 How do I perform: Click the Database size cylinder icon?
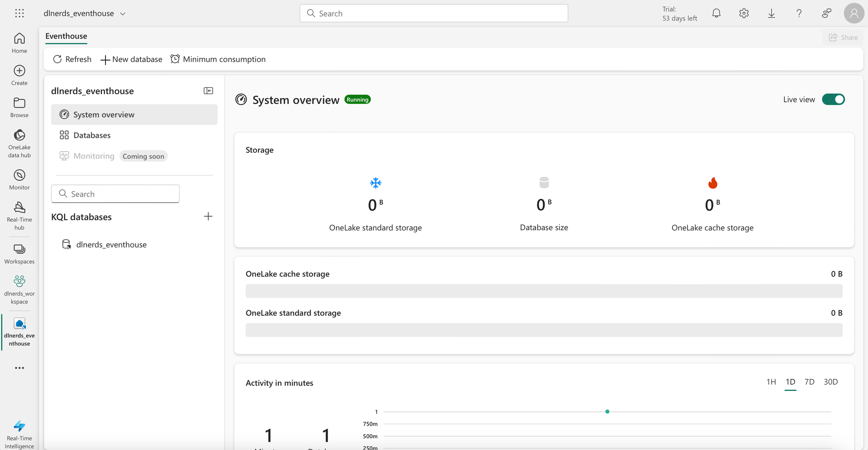pos(544,183)
